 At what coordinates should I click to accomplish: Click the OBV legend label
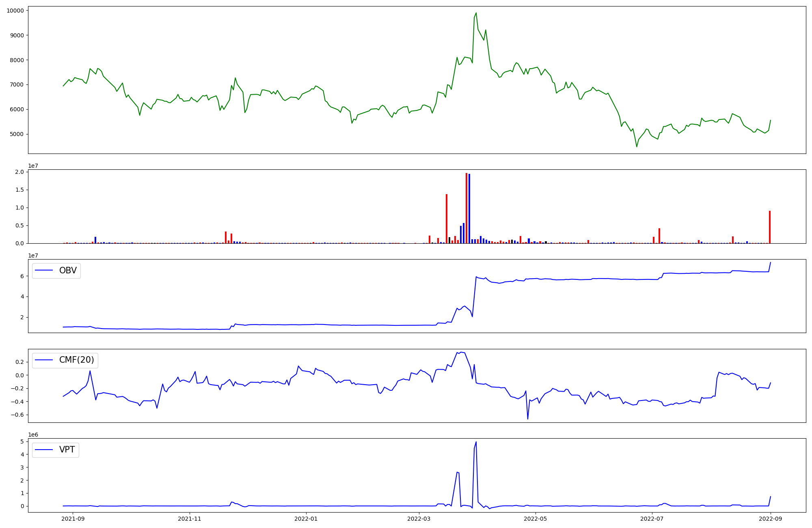click(68, 270)
